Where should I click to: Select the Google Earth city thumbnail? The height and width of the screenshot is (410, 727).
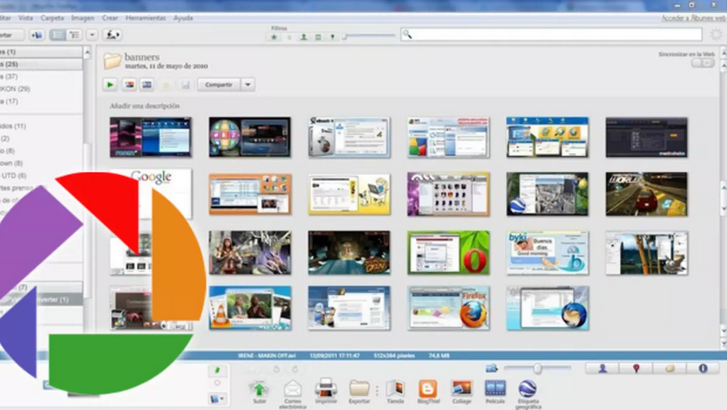[x=547, y=194]
